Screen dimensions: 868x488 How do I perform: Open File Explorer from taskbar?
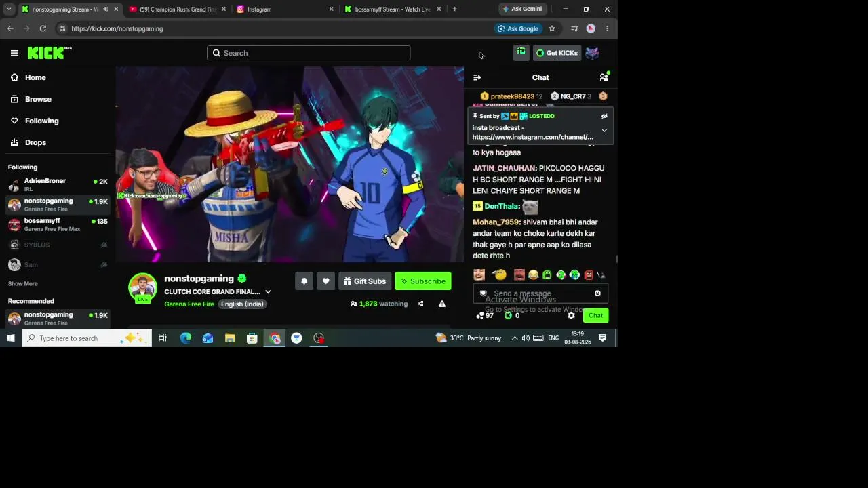pos(230,338)
